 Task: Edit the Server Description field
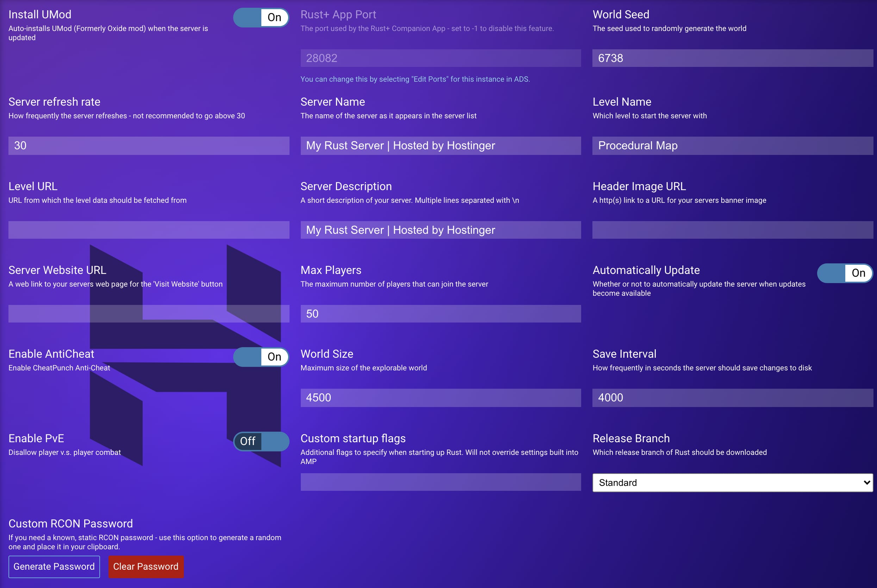[440, 230]
